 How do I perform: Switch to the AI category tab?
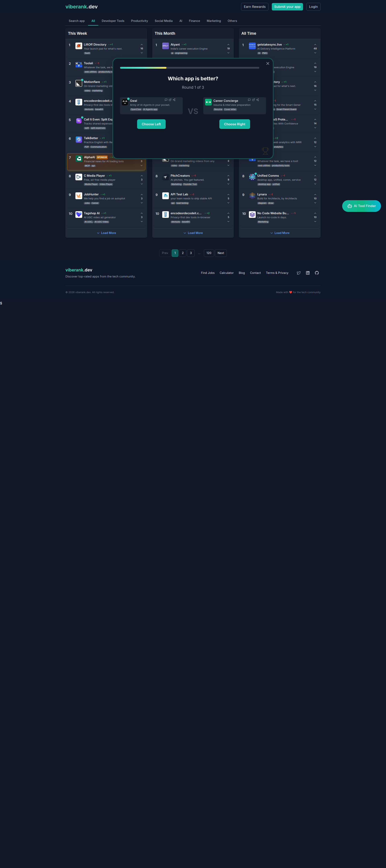pos(181,21)
